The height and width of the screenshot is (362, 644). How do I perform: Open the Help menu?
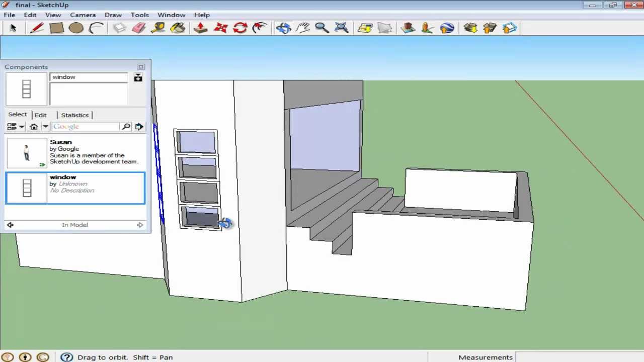tap(202, 15)
